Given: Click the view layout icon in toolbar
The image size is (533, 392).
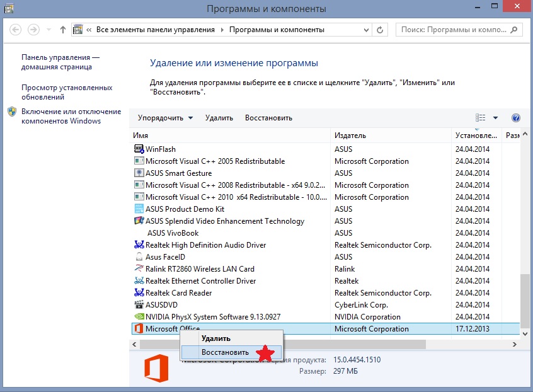Looking at the screenshot, I should pyautogui.click(x=480, y=118).
